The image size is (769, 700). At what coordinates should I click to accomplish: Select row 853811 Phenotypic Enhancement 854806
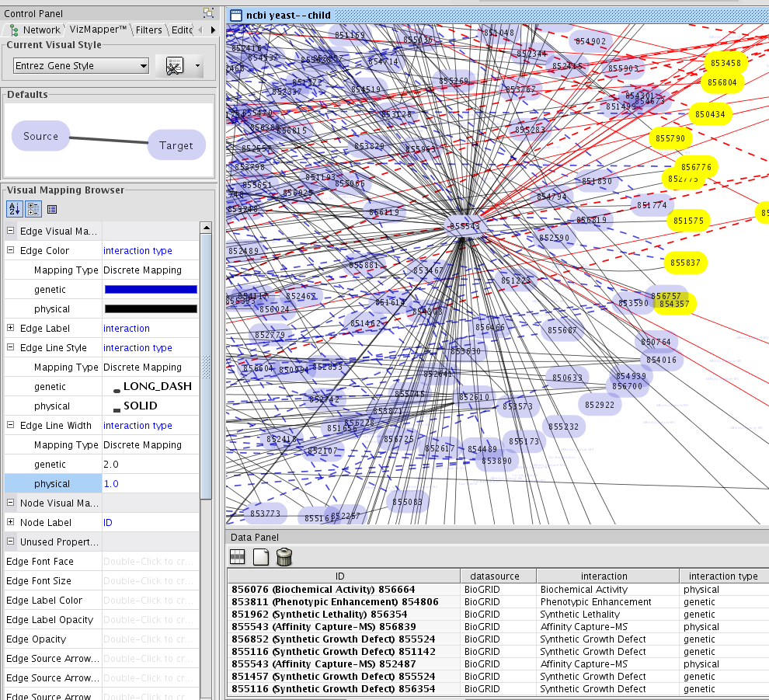(x=498, y=602)
